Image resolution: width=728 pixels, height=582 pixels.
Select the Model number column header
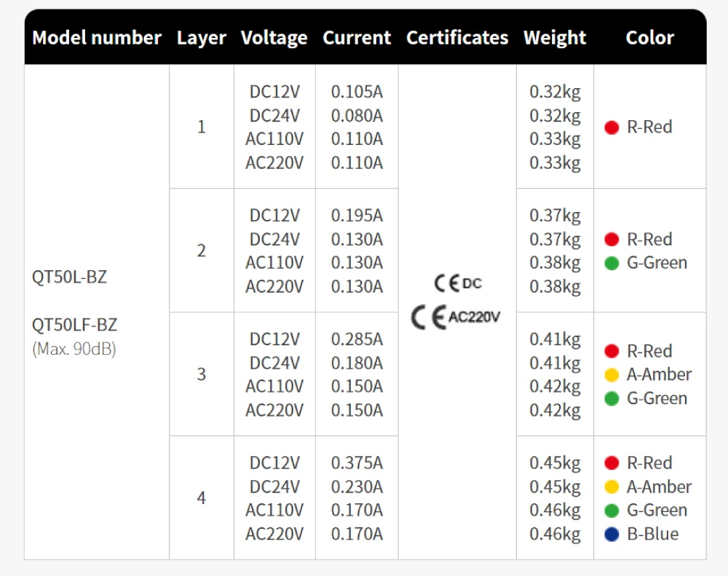[97, 38]
